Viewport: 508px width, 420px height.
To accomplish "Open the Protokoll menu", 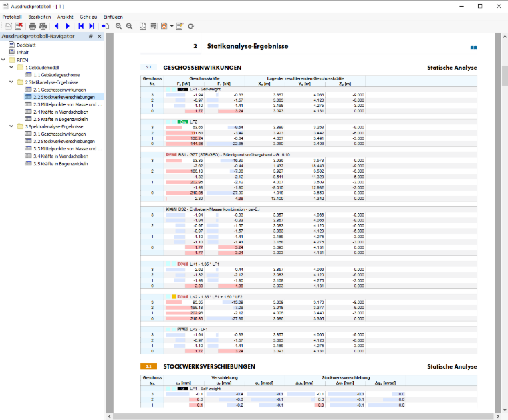I will [x=12, y=17].
